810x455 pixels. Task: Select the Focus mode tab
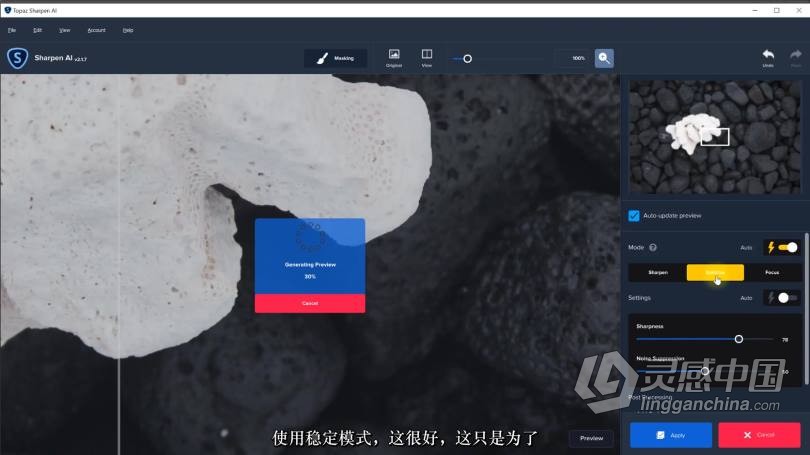point(772,272)
